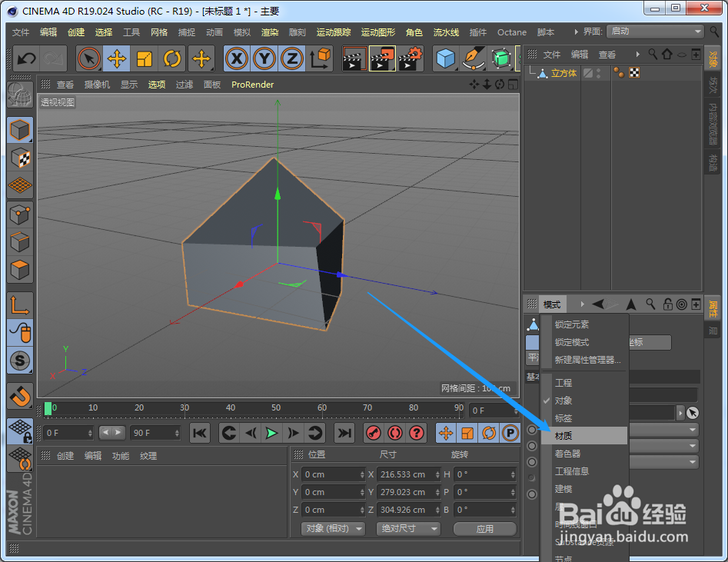Add cube primitive from toolbar

click(445, 58)
